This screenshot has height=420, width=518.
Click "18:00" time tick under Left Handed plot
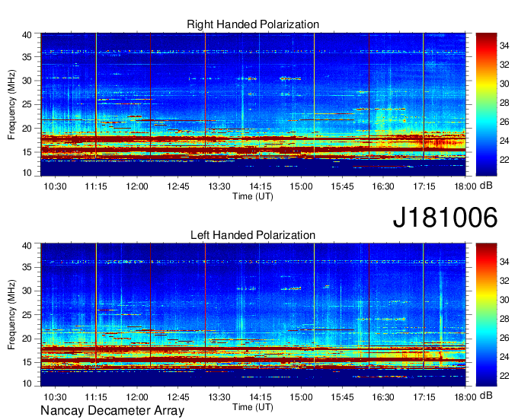(x=465, y=396)
